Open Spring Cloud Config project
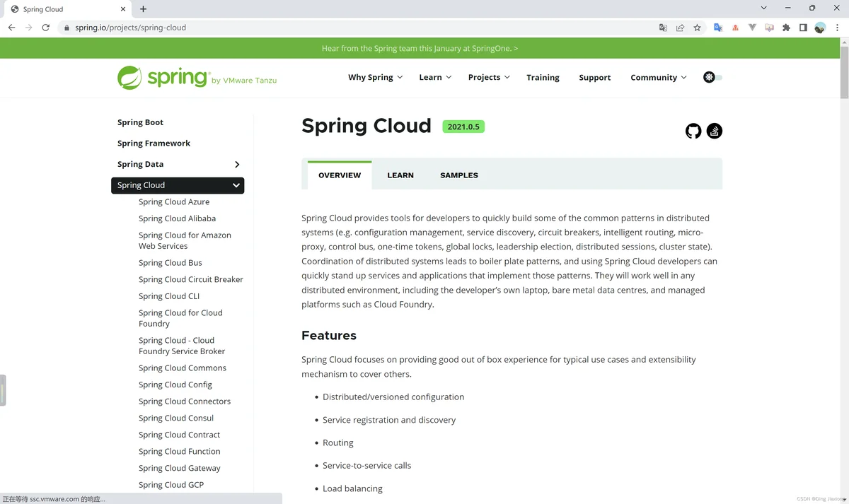849x504 pixels. [175, 385]
